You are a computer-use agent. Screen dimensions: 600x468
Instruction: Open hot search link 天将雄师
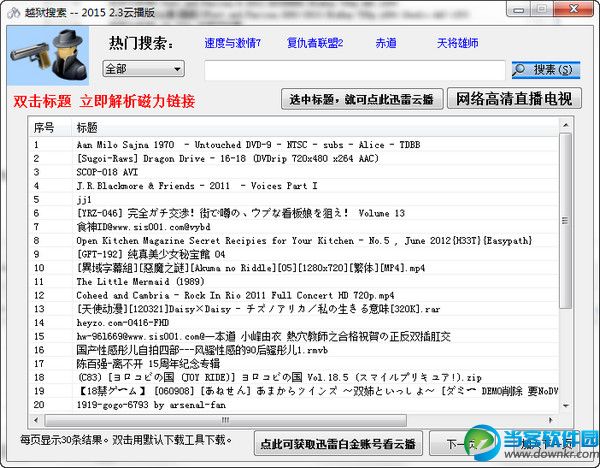pyautogui.click(x=458, y=43)
